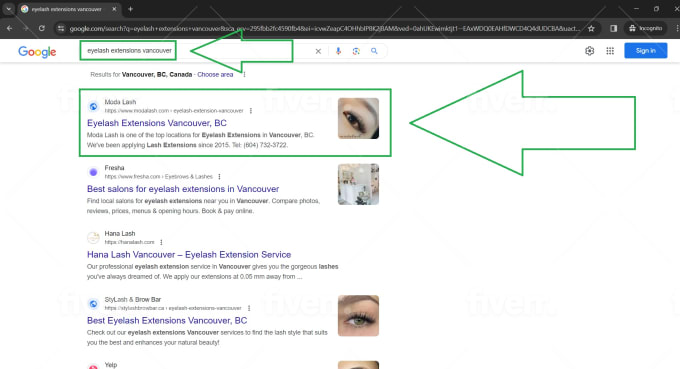Open Best salons for eyelash extensions link
Image resolution: width=680 pixels, height=369 pixels.
[183, 189]
